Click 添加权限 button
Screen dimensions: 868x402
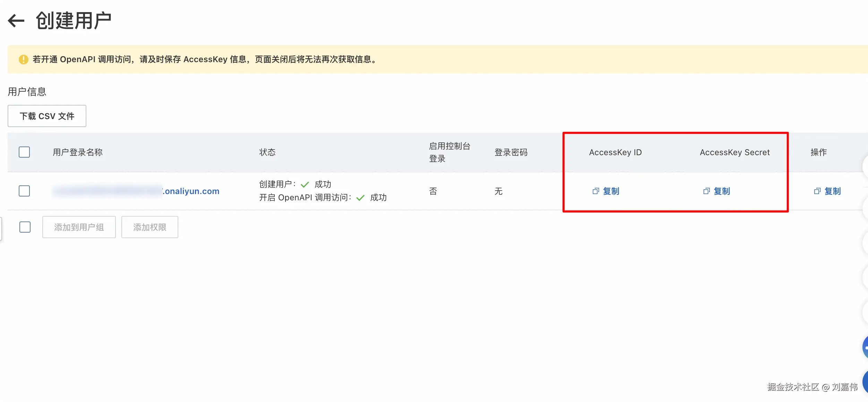tap(150, 227)
